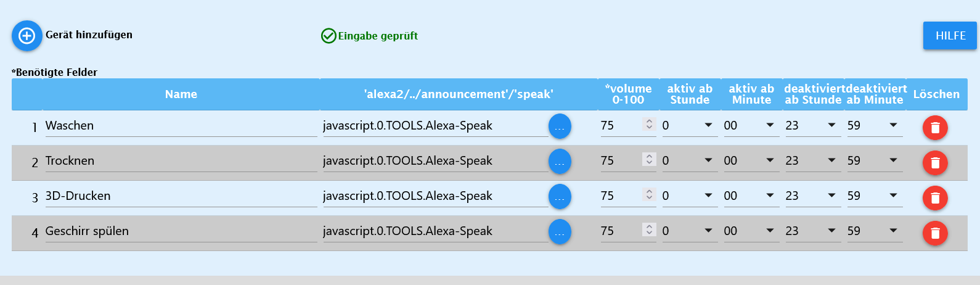Open aktiv ab Stunde dropdown for Waschen
The width and height of the screenshot is (980, 285).
point(690,126)
